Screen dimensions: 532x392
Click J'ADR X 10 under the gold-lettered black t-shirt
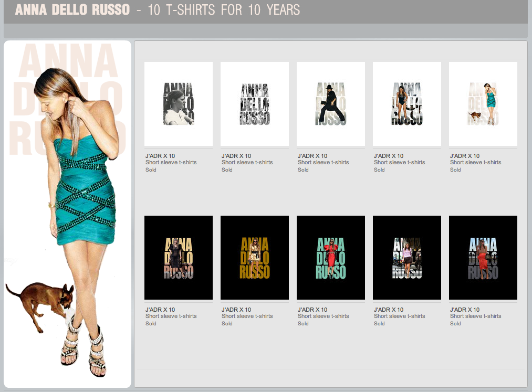[x=236, y=310]
